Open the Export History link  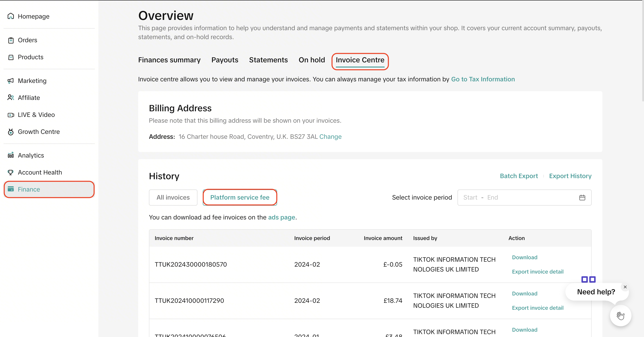click(x=570, y=176)
